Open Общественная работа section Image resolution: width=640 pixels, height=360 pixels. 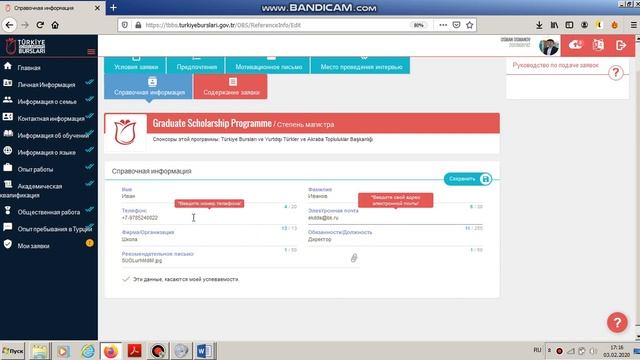click(49, 212)
